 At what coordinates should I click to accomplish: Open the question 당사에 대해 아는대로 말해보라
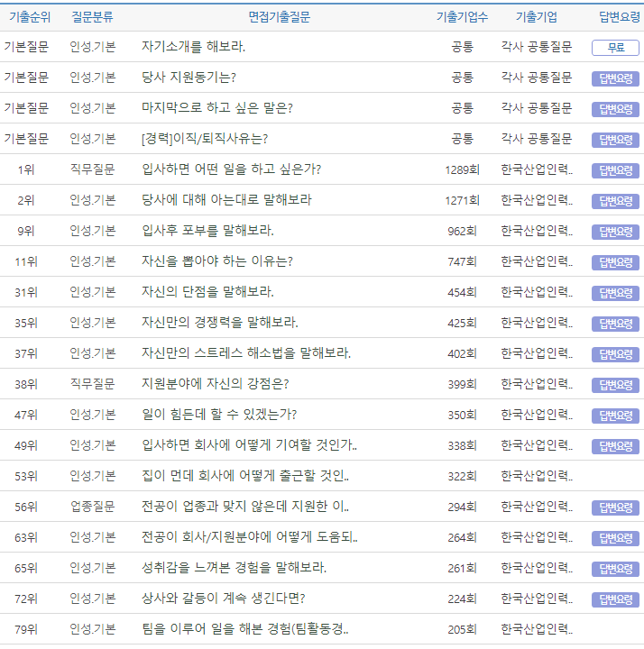[226, 199]
